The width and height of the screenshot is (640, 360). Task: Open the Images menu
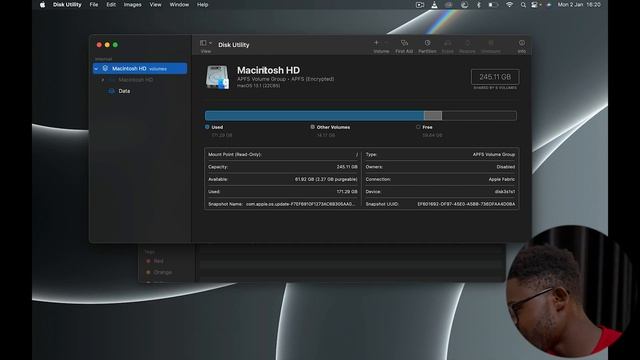pyautogui.click(x=132, y=5)
